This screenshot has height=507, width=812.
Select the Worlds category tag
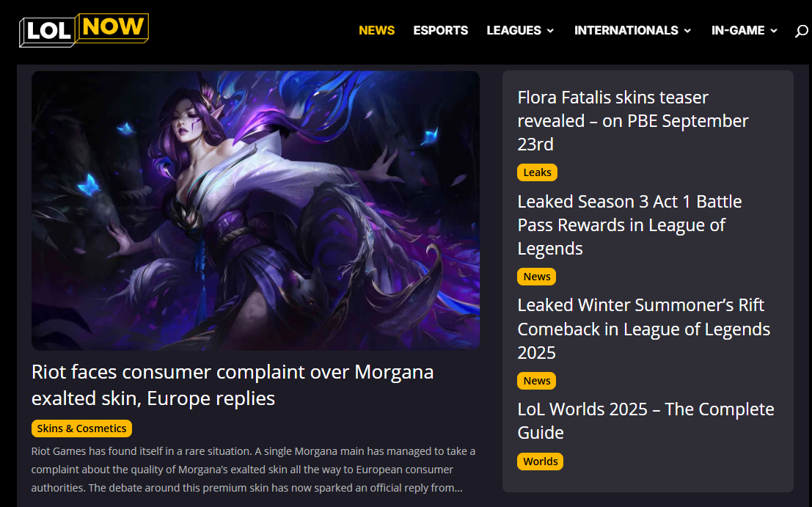point(540,462)
